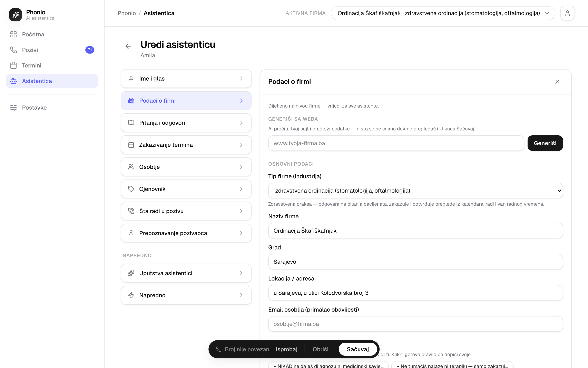Click the user profile icon button

pyautogui.click(x=567, y=13)
